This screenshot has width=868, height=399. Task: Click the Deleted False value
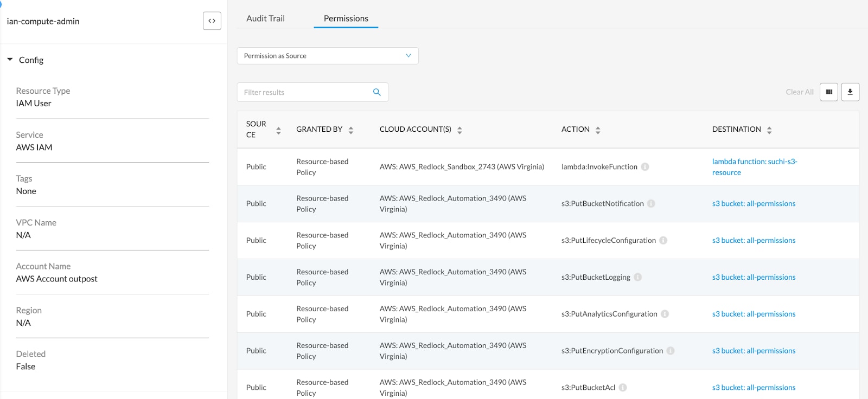[x=25, y=366]
